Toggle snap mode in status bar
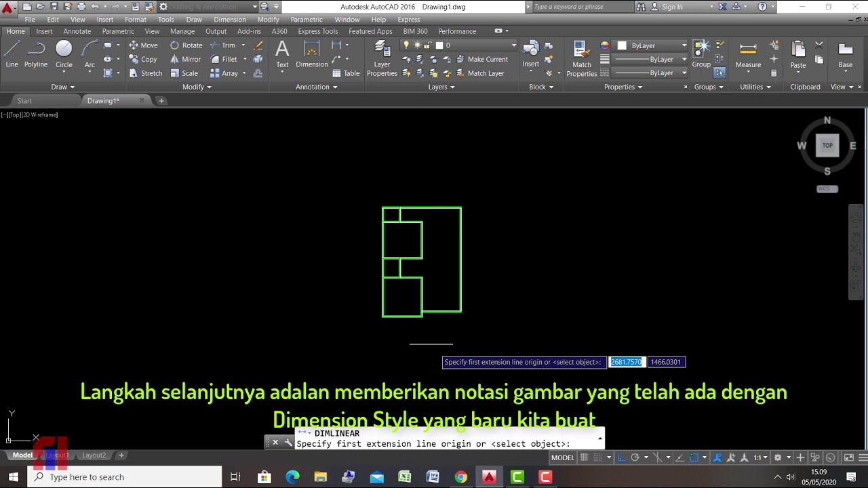This screenshot has height=488, width=868. coord(597,457)
